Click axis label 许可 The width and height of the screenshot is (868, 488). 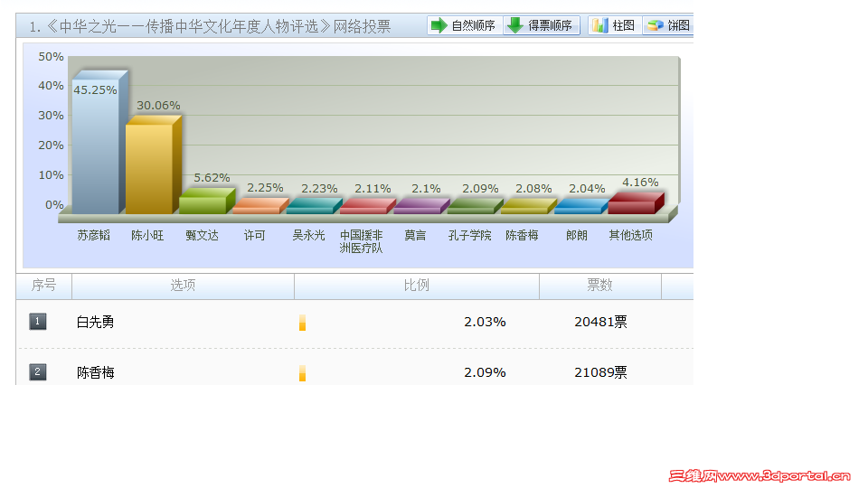(x=255, y=235)
